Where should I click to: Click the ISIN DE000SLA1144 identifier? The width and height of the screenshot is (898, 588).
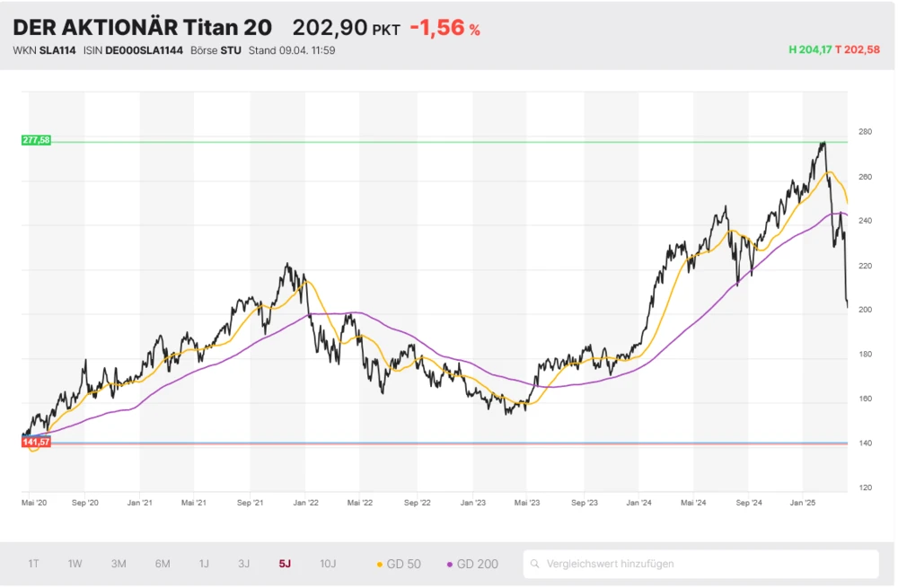[x=133, y=50]
